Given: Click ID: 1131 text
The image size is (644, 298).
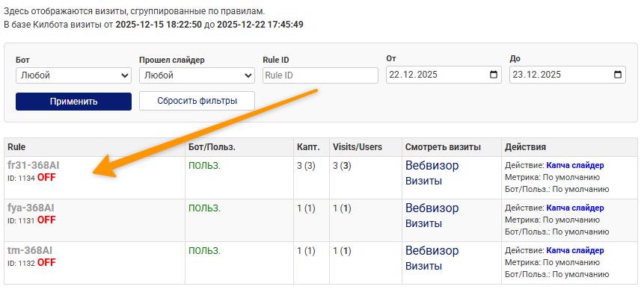Looking at the screenshot, I should (22, 221).
